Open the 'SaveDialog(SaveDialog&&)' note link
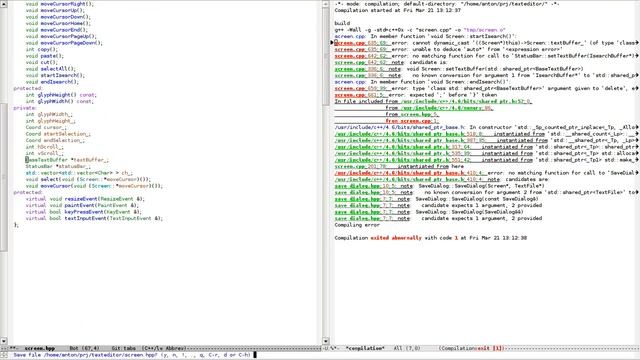Screen dimensions: 640x360 (372, 212)
